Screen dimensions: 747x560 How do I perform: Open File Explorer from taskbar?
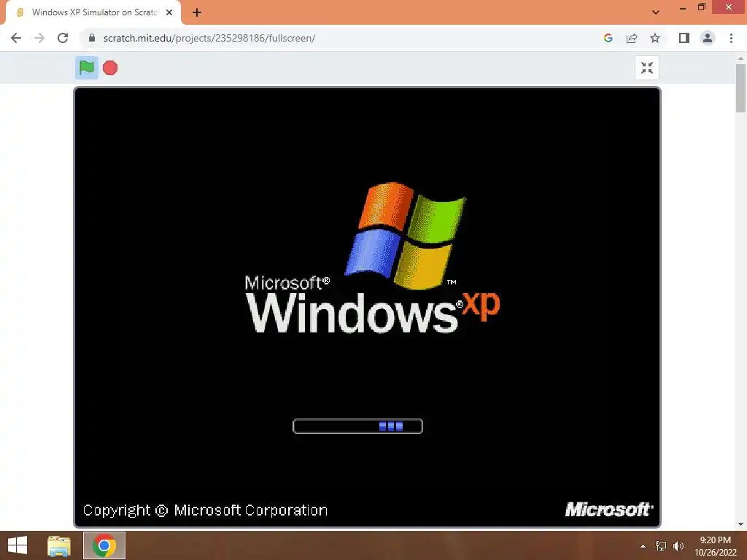click(59, 545)
